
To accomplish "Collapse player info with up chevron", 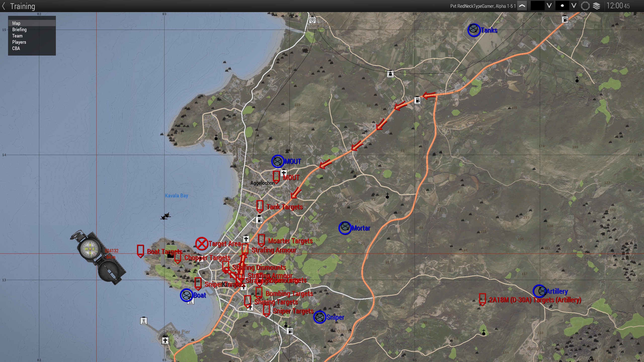I will pyautogui.click(x=522, y=6).
